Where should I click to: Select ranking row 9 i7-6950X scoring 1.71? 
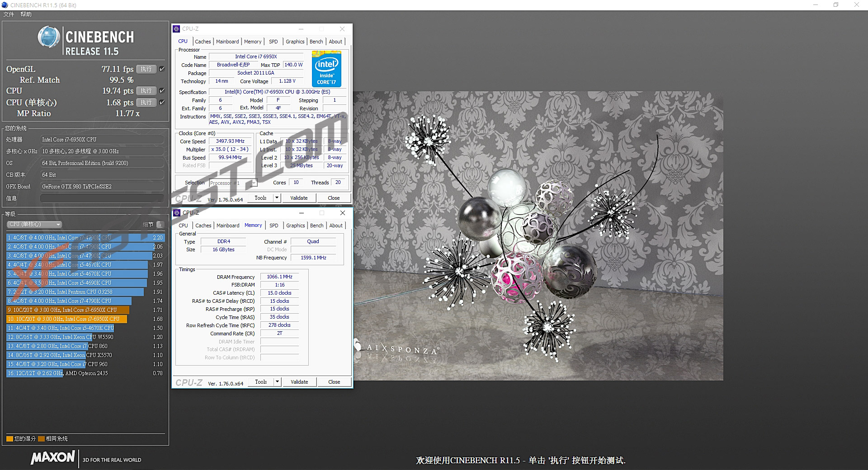(85, 310)
